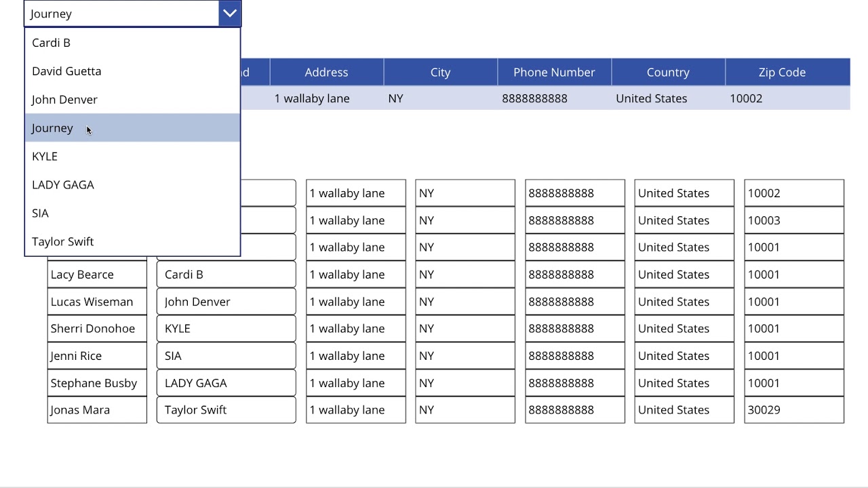Click phone number field in 10003 zip row
The height and width of the screenshot is (488, 868).
(x=575, y=220)
